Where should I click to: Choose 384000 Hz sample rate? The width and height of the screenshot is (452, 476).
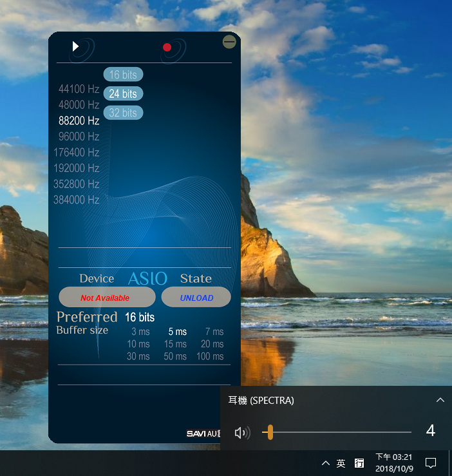[x=77, y=200]
